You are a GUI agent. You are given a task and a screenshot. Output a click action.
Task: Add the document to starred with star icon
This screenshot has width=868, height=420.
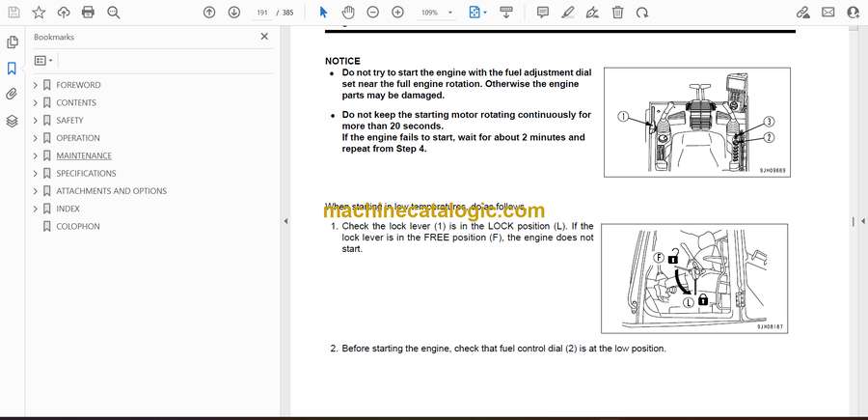coord(39,13)
